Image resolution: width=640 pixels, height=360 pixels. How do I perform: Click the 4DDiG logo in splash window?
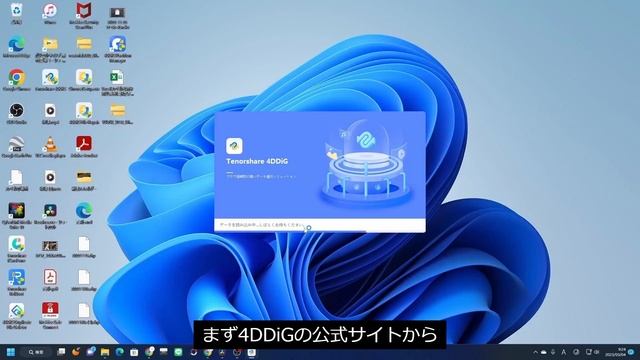click(234, 146)
